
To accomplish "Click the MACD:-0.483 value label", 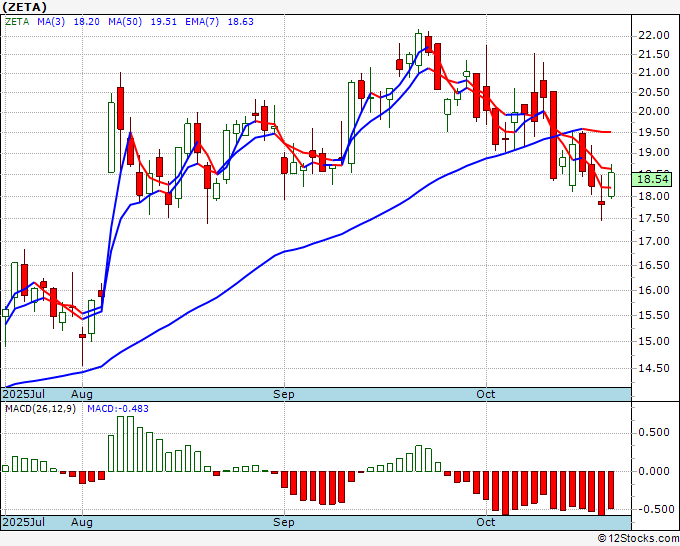I will tap(118, 409).
